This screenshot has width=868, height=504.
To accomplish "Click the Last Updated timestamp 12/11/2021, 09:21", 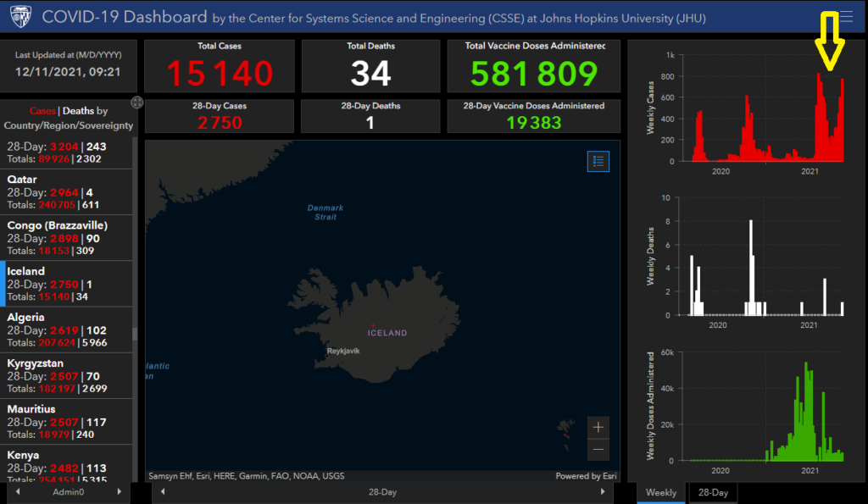I will pyautogui.click(x=68, y=72).
